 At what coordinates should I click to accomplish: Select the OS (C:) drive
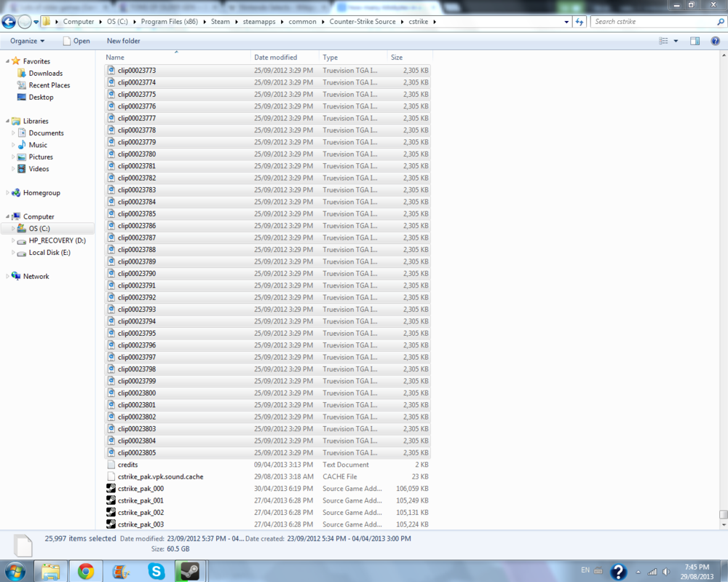[x=39, y=229]
